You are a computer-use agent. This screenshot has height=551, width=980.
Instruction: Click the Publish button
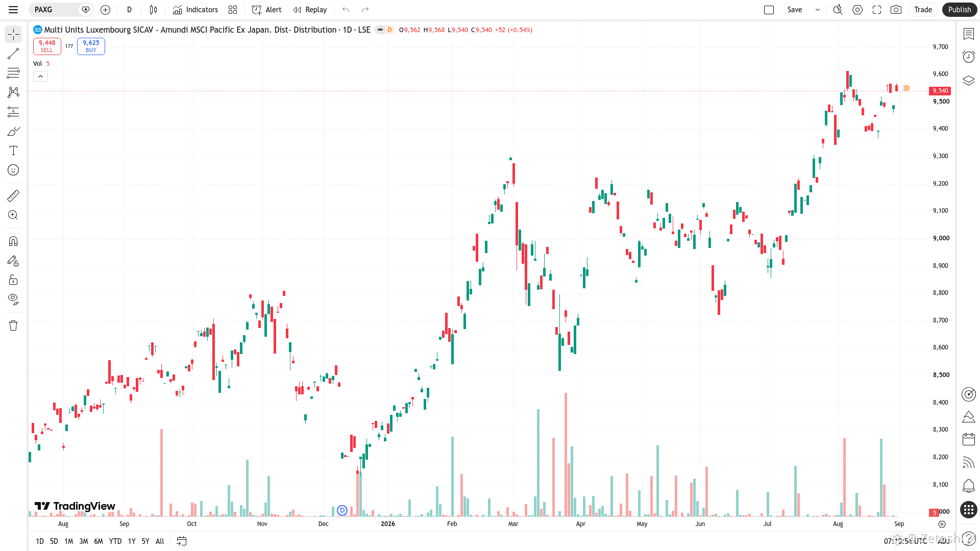(960, 10)
